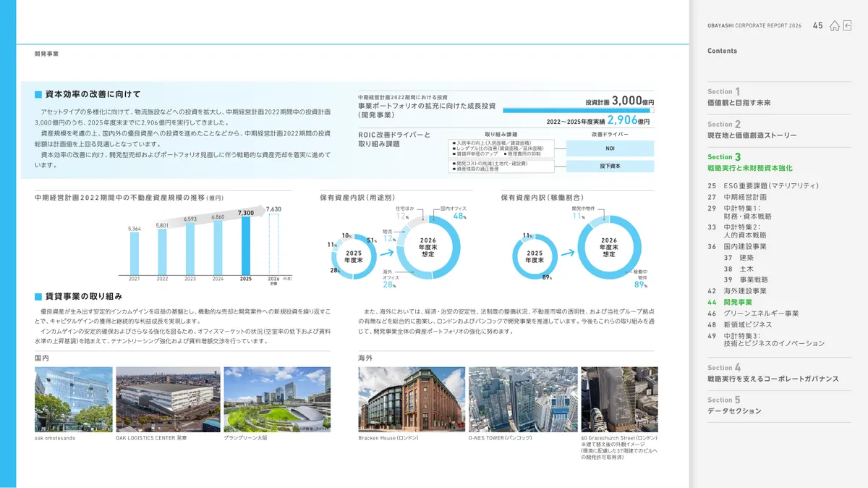Select the highlighted 44 開発事業 entry
The image size is (868, 488).
730,302
